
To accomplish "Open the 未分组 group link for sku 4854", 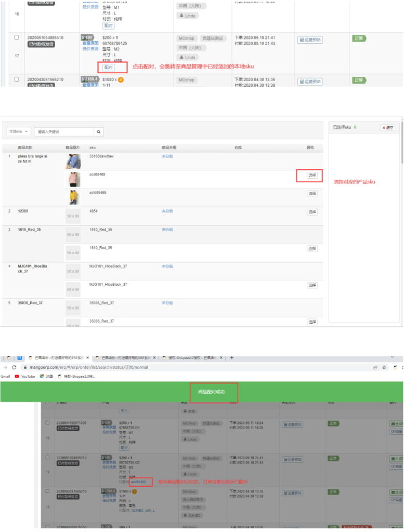I will (167, 211).
